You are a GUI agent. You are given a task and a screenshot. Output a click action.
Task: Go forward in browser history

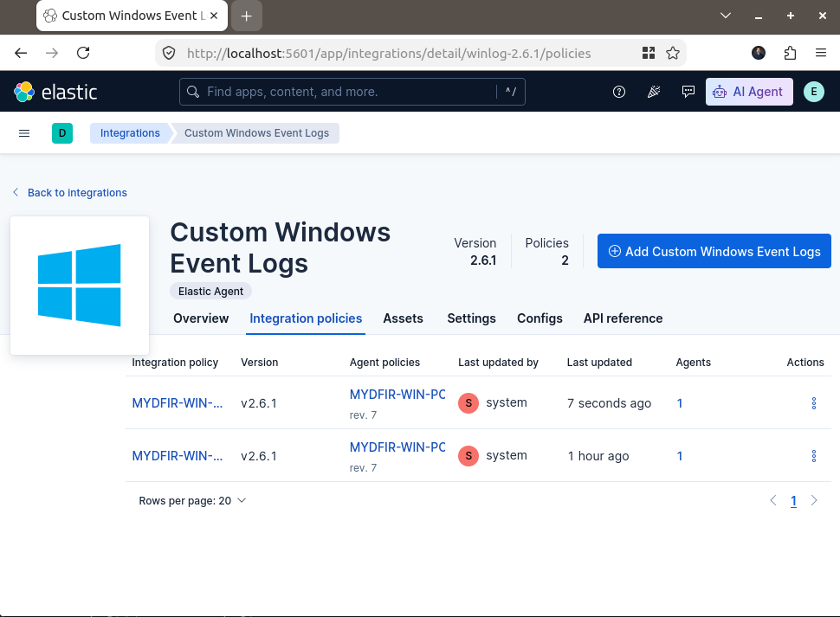point(52,53)
